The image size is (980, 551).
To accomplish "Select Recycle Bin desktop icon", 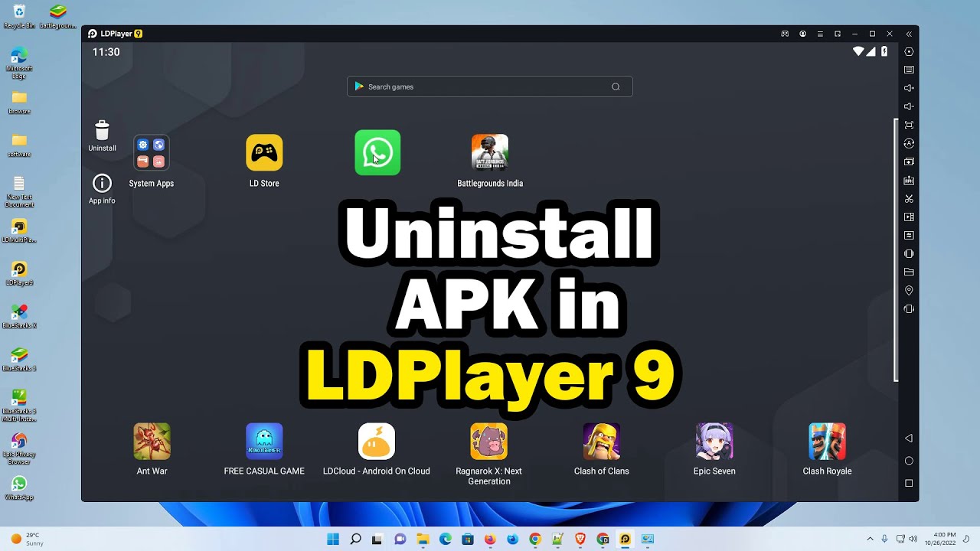I will [19, 16].
